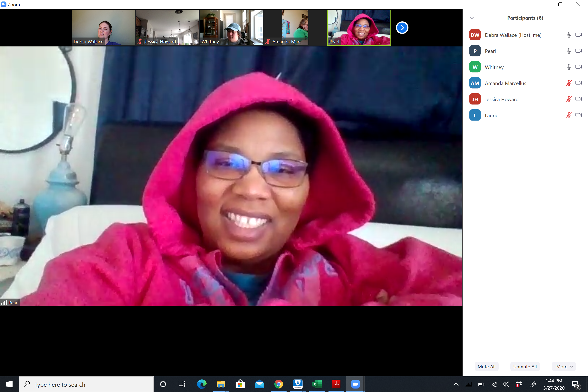Click the Windows search box
The width and height of the screenshot is (588, 392).
tap(86, 384)
